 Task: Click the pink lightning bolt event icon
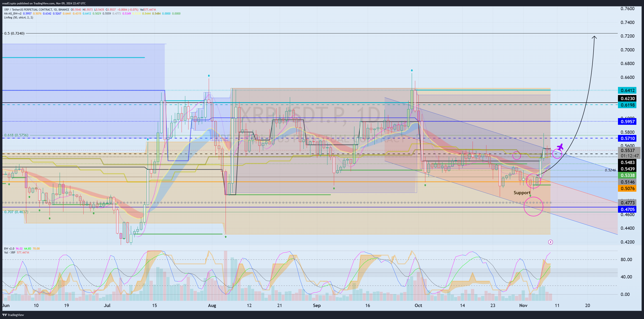[x=550, y=242]
